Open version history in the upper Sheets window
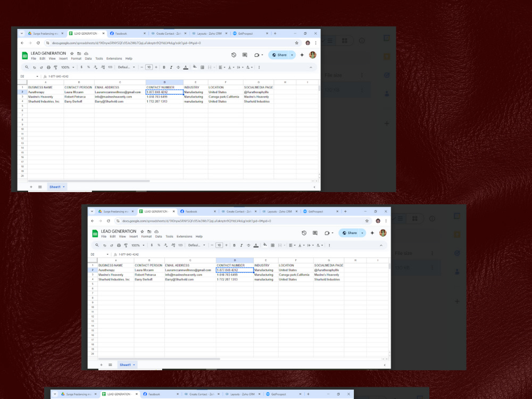 click(234, 55)
